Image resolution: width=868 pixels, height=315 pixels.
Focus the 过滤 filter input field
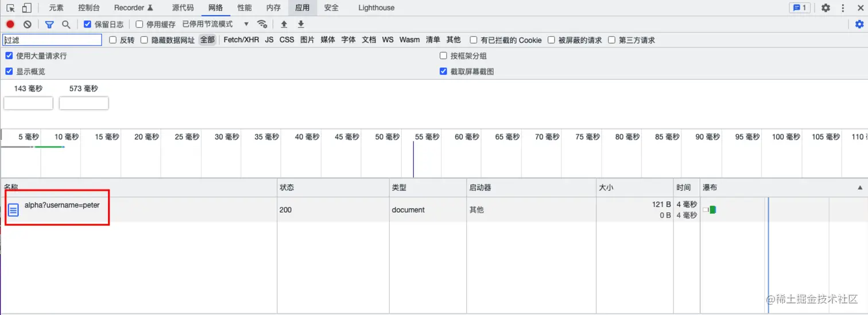pyautogui.click(x=52, y=40)
